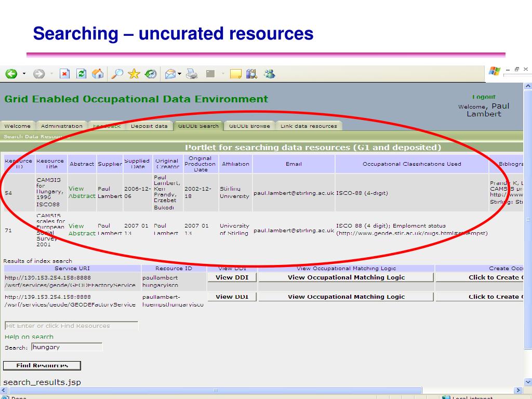The height and width of the screenshot is (399, 532).
Task: Click the Mail envelope icon
Action: (170, 74)
